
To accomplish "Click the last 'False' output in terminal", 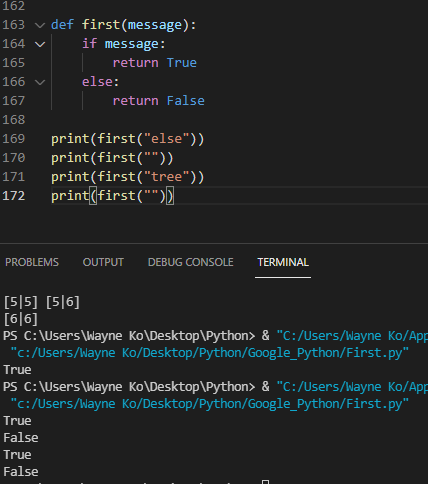I will [21, 472].
